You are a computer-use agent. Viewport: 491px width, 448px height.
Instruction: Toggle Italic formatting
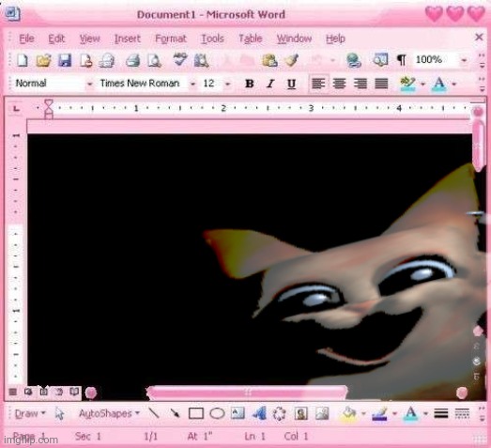click(x=270, y=84)
